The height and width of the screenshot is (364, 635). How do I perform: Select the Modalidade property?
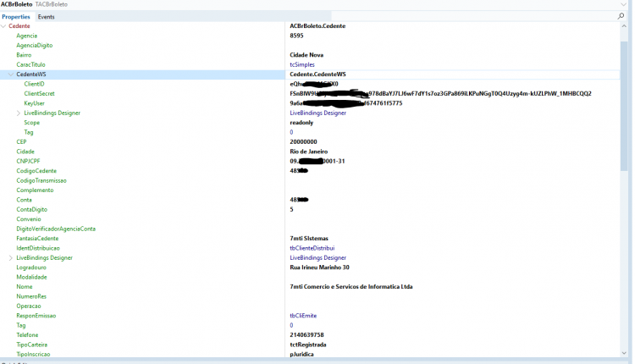pos(31,278)
